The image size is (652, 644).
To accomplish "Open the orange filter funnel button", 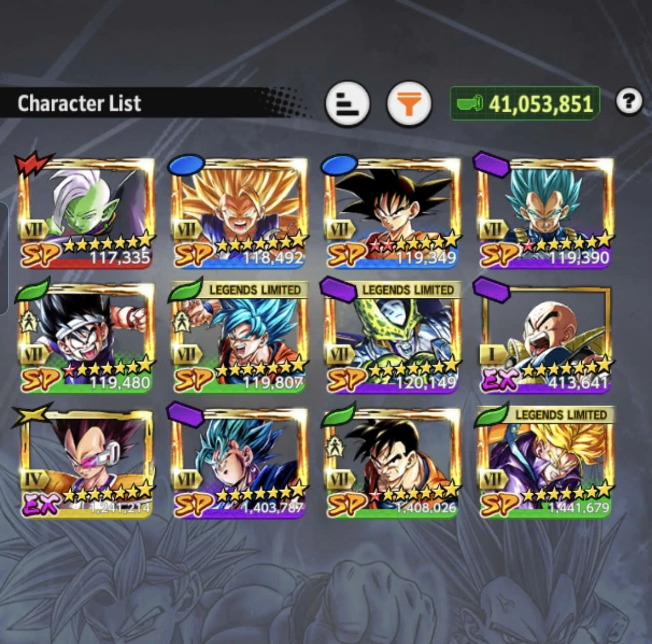I will pos(409,104).
